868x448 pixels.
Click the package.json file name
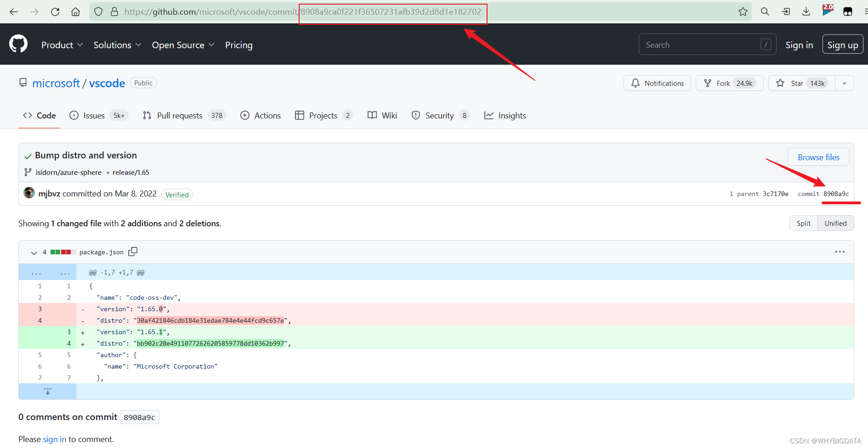pyautogui.click(x=102, y=252)
